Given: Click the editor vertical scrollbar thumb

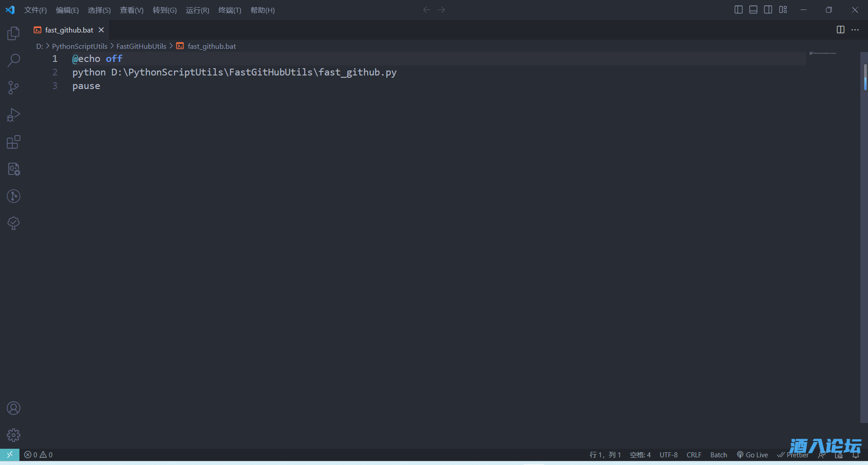Looking at the screenshot, I should 864,77.
